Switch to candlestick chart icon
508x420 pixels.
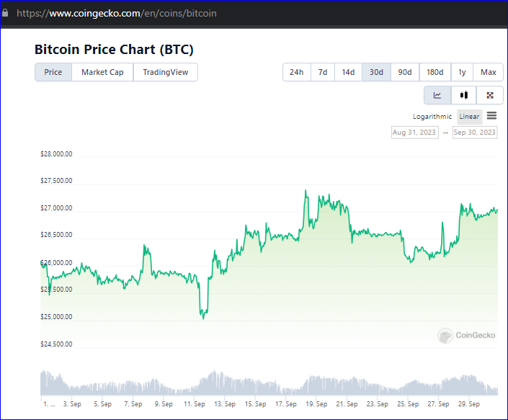[463, 95]
